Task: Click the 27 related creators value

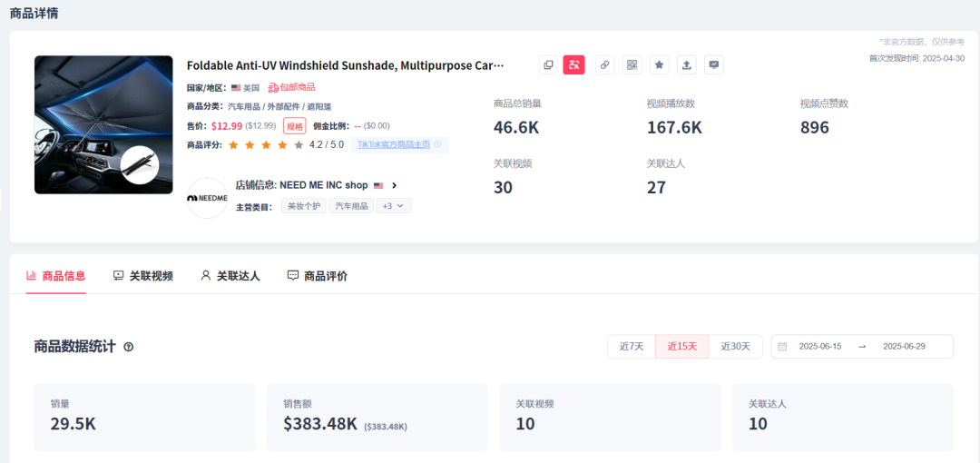Action: point(656,187)
